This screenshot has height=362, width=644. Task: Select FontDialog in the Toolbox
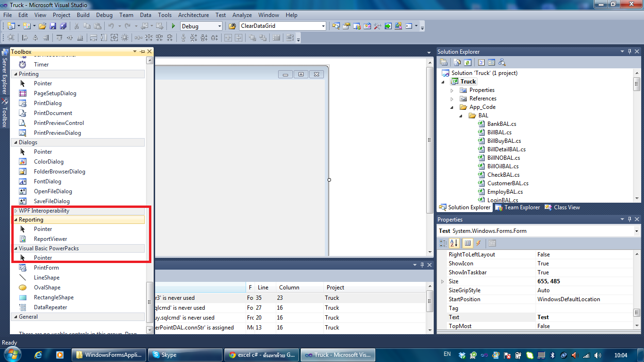point(48,181)
